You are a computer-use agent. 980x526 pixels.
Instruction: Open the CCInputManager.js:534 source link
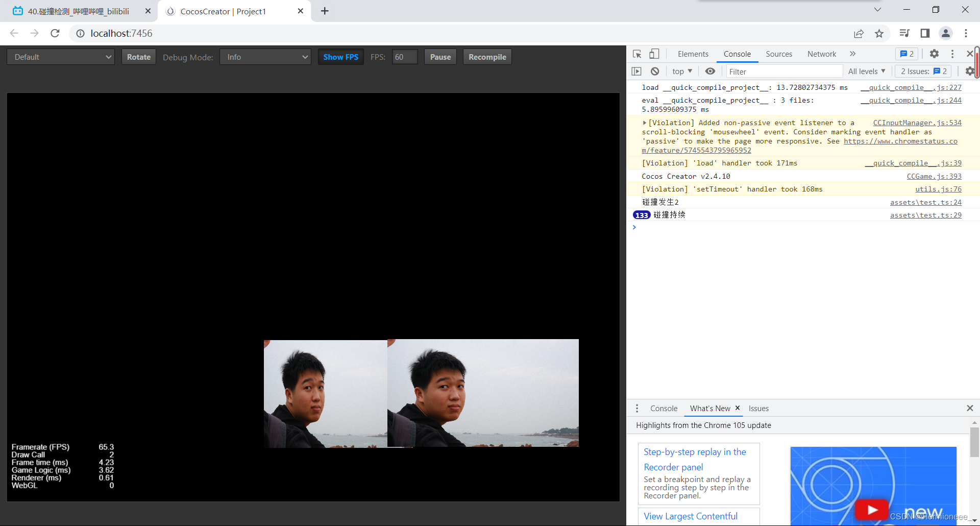tap(917, 123)
